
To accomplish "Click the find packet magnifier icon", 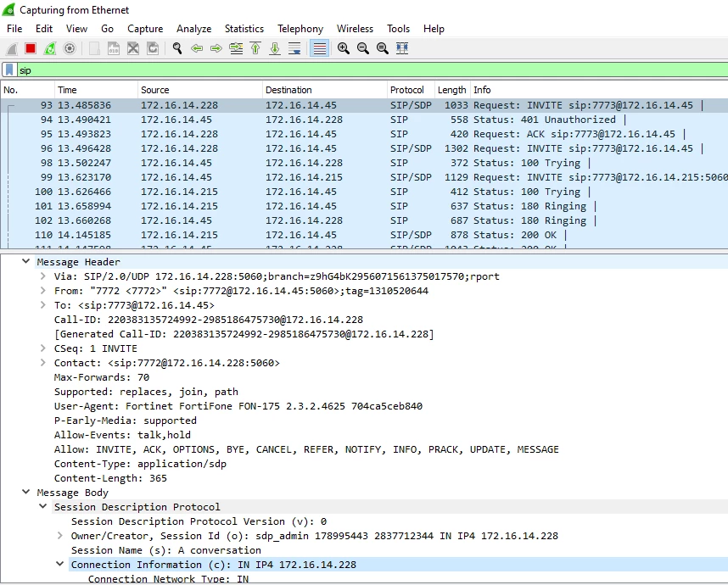I will point(176,48).
